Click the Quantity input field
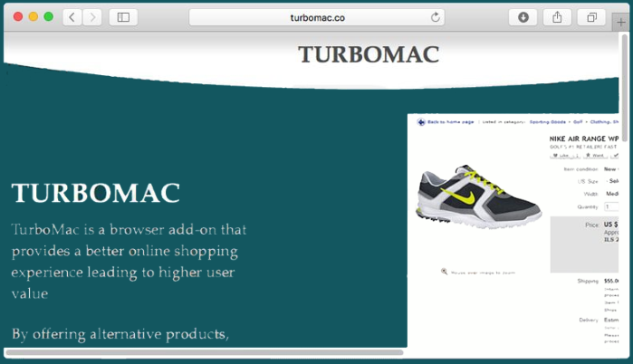The height and width of the screenshot is (364, 633). click(x=611, y=206)
